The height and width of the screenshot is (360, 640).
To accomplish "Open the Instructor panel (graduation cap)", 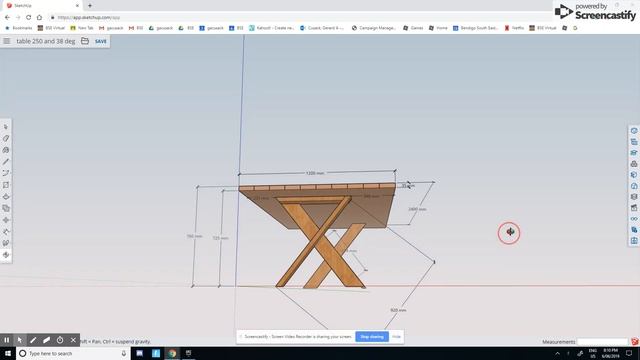I will point(634,153).
